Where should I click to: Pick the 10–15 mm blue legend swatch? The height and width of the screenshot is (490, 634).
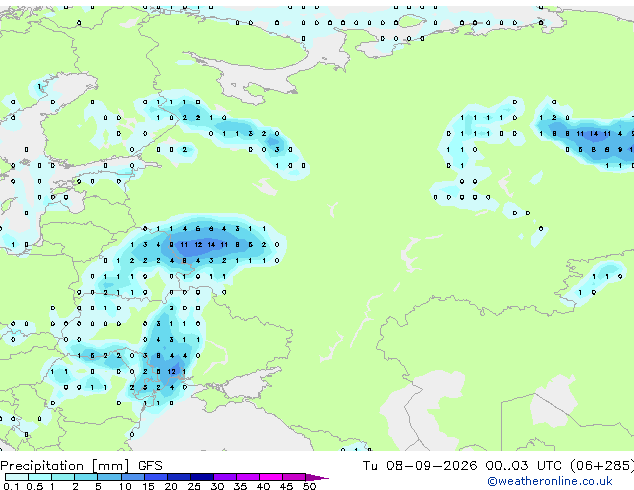132,477
